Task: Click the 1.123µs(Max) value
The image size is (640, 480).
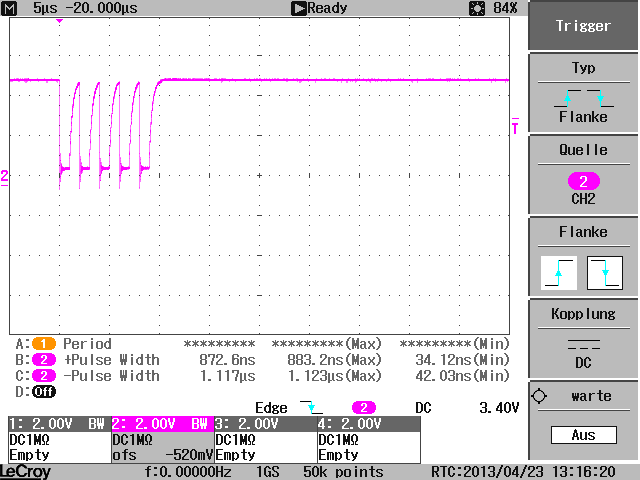Action: (x=335, y=376)
